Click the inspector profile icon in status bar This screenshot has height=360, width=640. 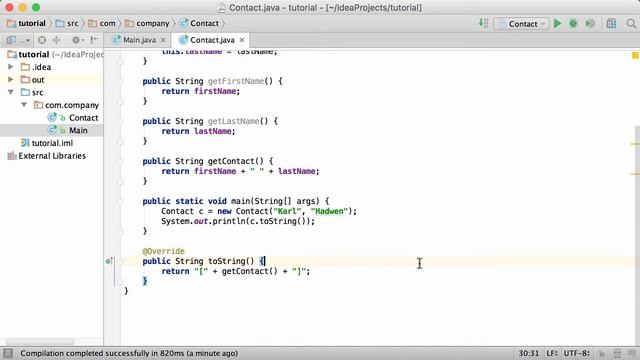(x=617, y=353)
